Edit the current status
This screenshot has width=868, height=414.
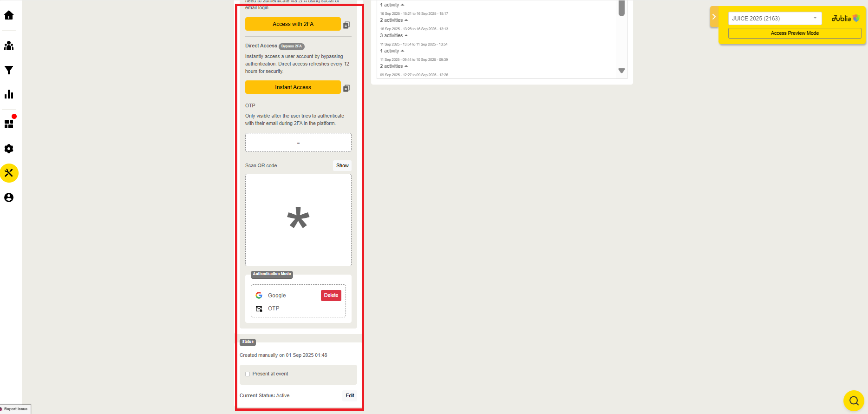point(350,396)
